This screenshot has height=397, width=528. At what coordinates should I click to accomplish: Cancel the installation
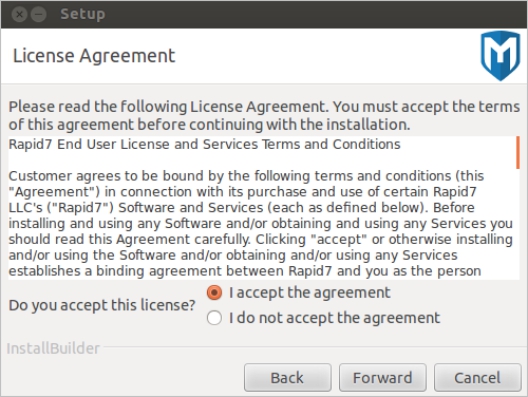[477, 377]
